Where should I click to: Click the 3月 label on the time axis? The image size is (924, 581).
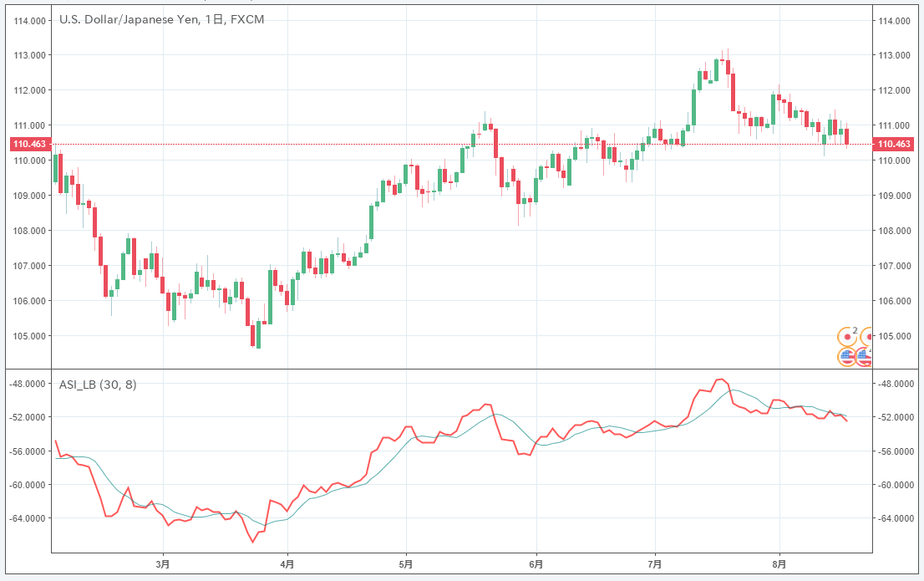163,564
